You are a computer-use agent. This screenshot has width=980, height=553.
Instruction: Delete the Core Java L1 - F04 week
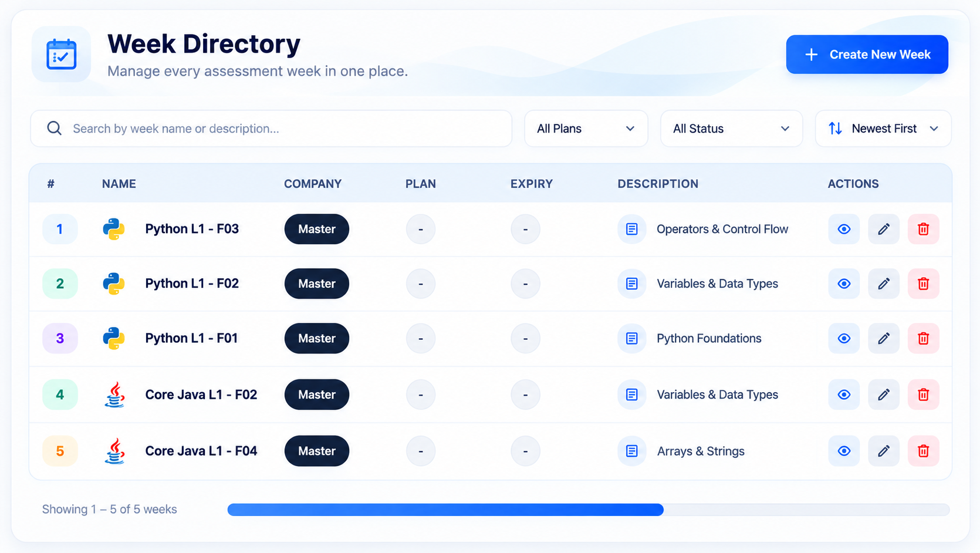pos(923,451)
